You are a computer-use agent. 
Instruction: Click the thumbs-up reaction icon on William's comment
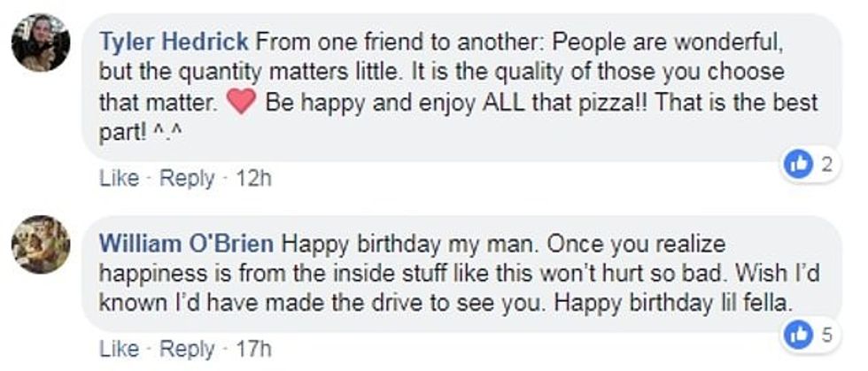tap(799, 334)
